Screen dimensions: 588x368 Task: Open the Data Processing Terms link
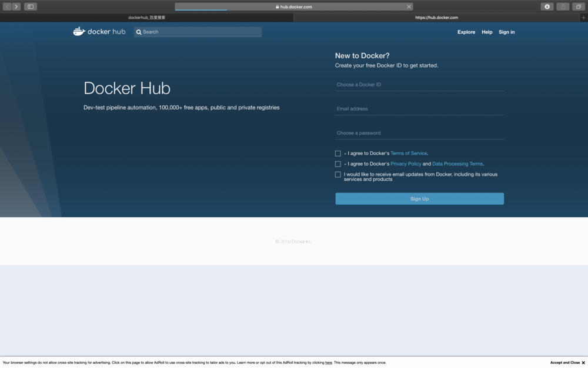coord(457,164)
